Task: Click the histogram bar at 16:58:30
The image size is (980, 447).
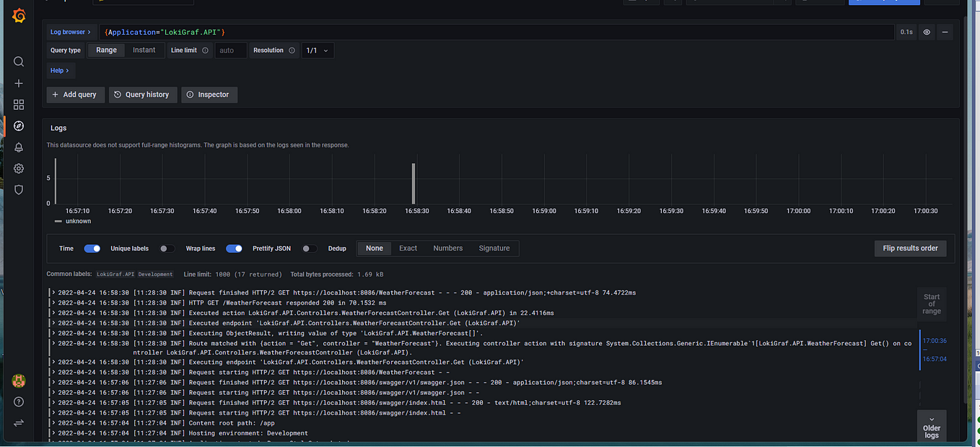Action: (x=414, y=183)
